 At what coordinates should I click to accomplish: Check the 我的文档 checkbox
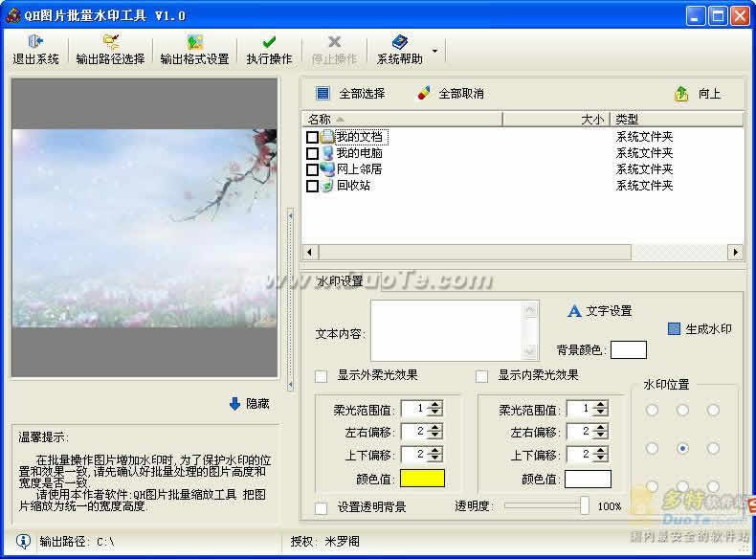(312, 137)
